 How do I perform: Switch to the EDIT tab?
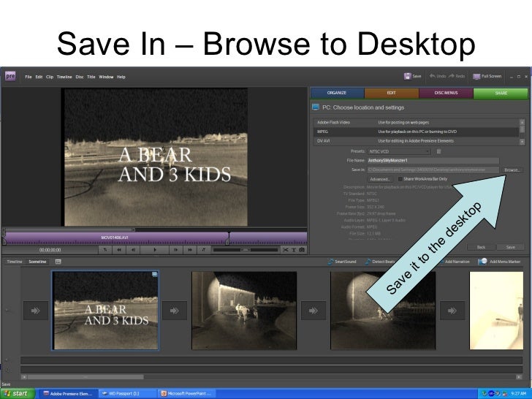click(x=392, y=93)
